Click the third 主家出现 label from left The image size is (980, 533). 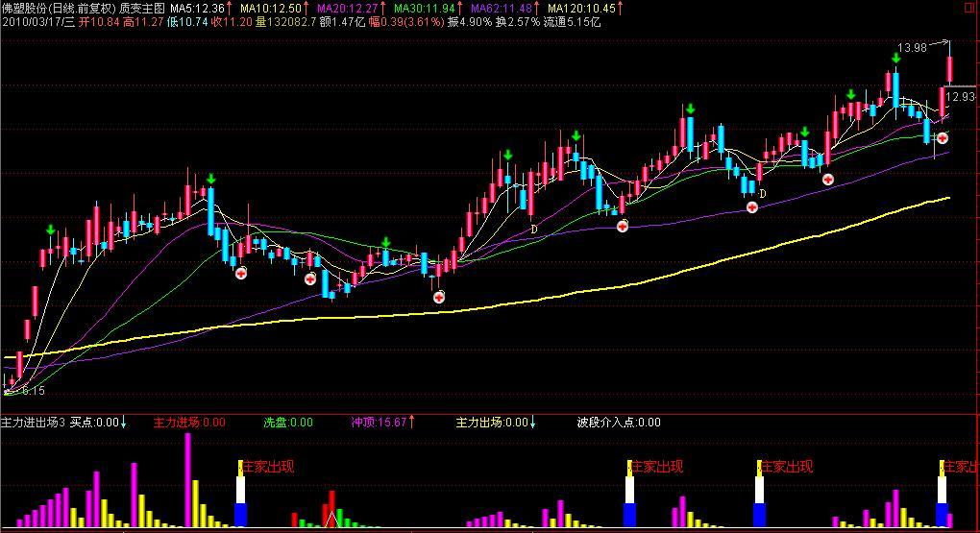(787, 467)
